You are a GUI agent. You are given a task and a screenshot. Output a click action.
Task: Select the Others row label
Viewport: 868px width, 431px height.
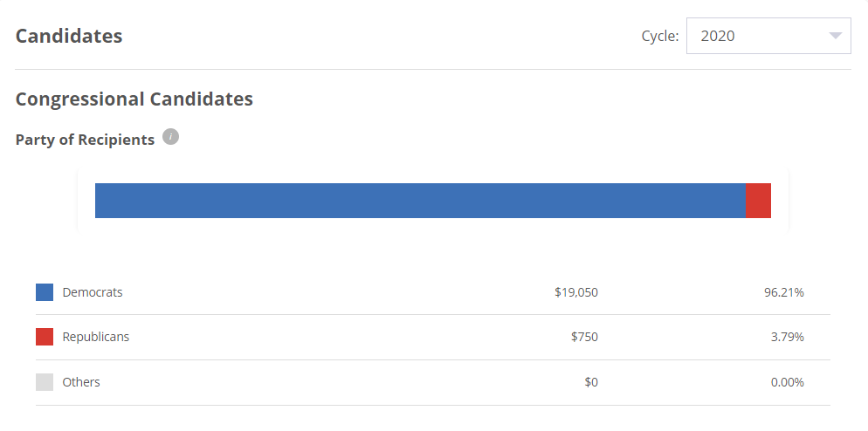click(81, 382)
